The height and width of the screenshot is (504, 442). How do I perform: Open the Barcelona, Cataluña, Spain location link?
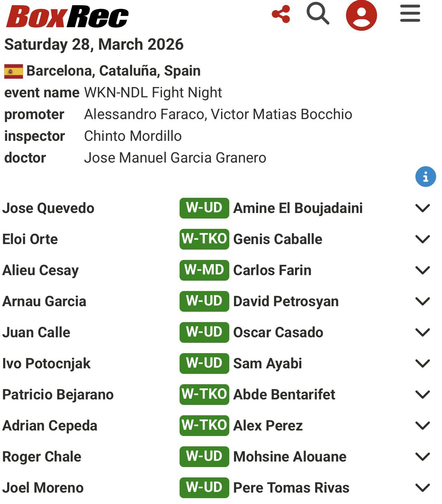coord(113,71)
